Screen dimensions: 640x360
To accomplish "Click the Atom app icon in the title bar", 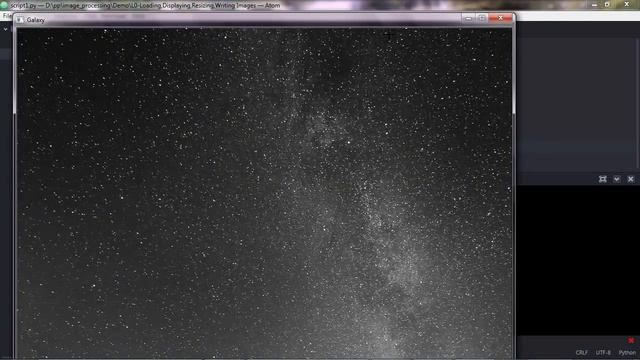I will click(4, 5).
